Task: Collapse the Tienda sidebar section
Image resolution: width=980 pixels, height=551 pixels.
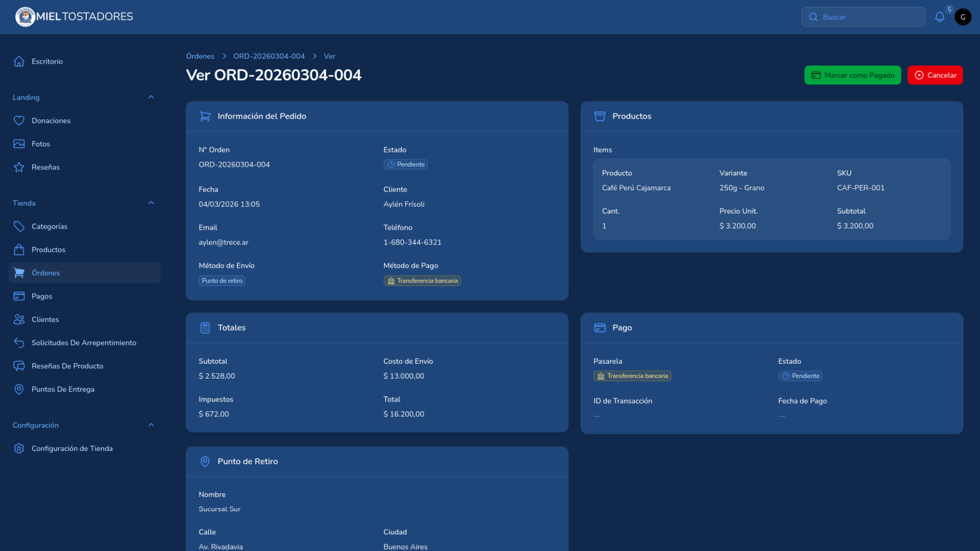Action: pyautogui.click(x=151, y=203)
